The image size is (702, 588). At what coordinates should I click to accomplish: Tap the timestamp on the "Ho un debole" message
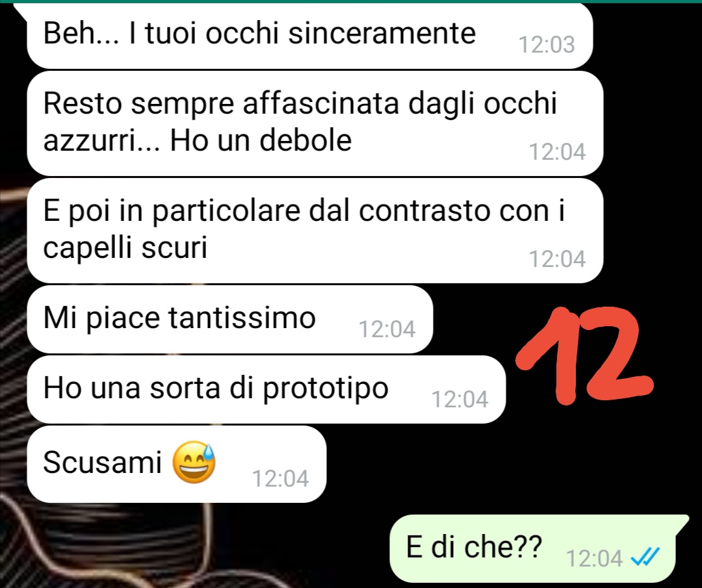[x=558, y=151]
